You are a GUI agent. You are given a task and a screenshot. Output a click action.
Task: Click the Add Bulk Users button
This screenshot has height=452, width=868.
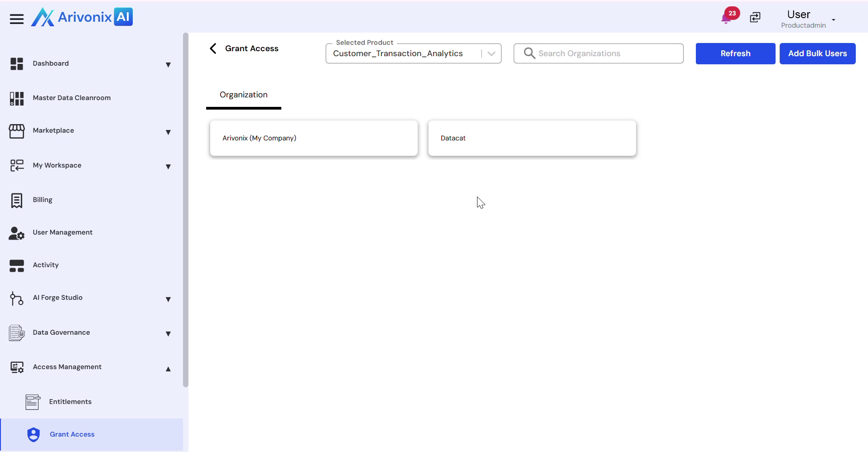817,53
